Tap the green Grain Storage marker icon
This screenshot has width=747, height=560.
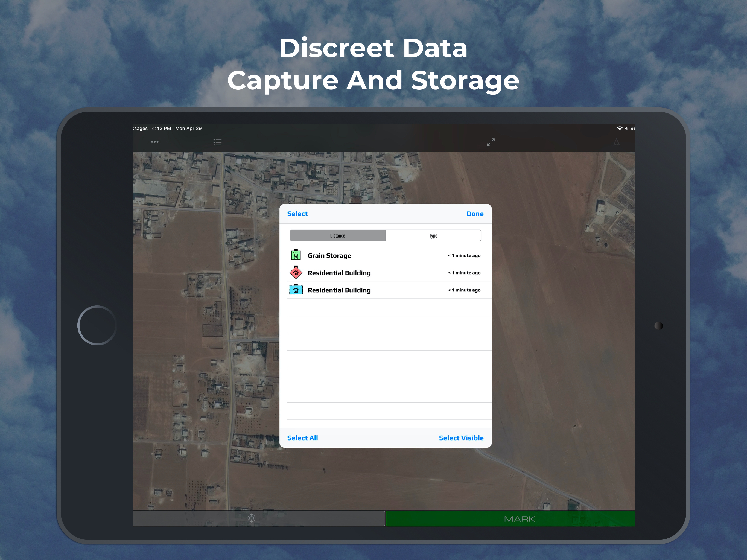(296, 255)
